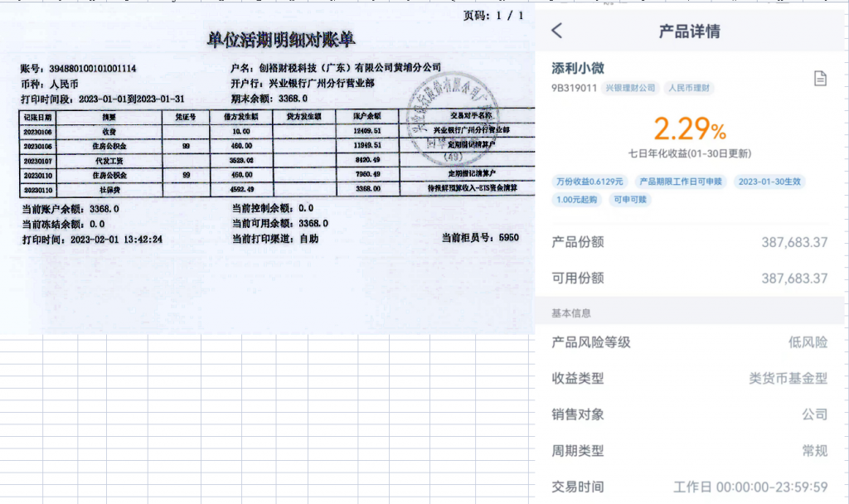Tap the 兴银理财公司 tag
Viewport: 849px width, 504px height.
630,88
